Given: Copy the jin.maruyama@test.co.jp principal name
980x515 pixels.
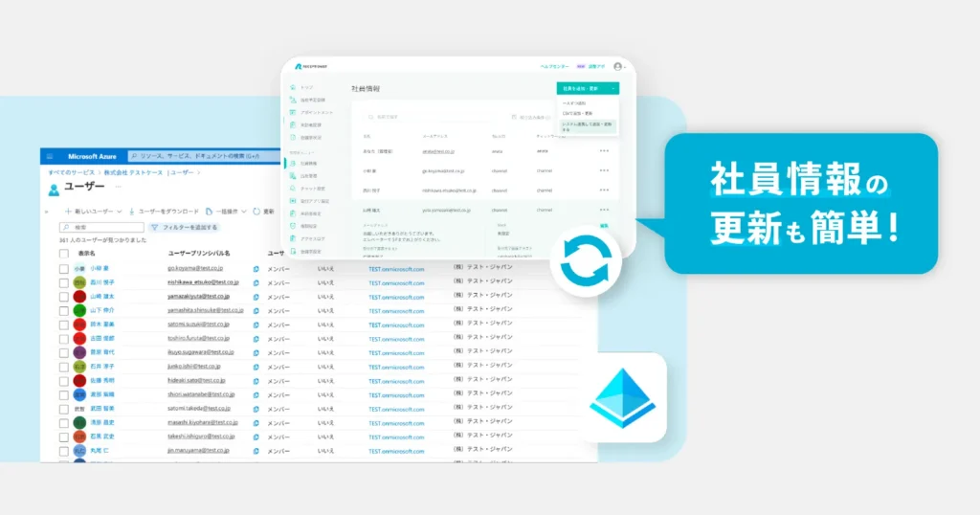Looking at the screenshot, I should (x=256, y=451).
